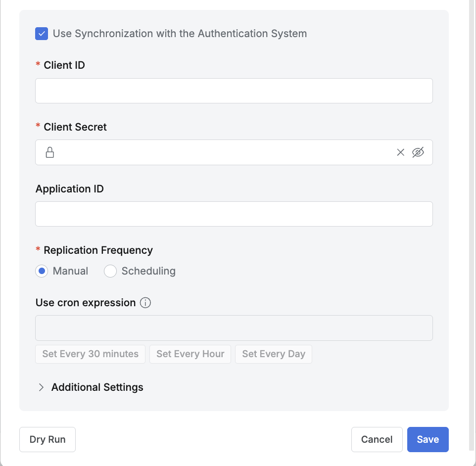
Task: Clear the Client Secret field with X
Action: point(401,152)
